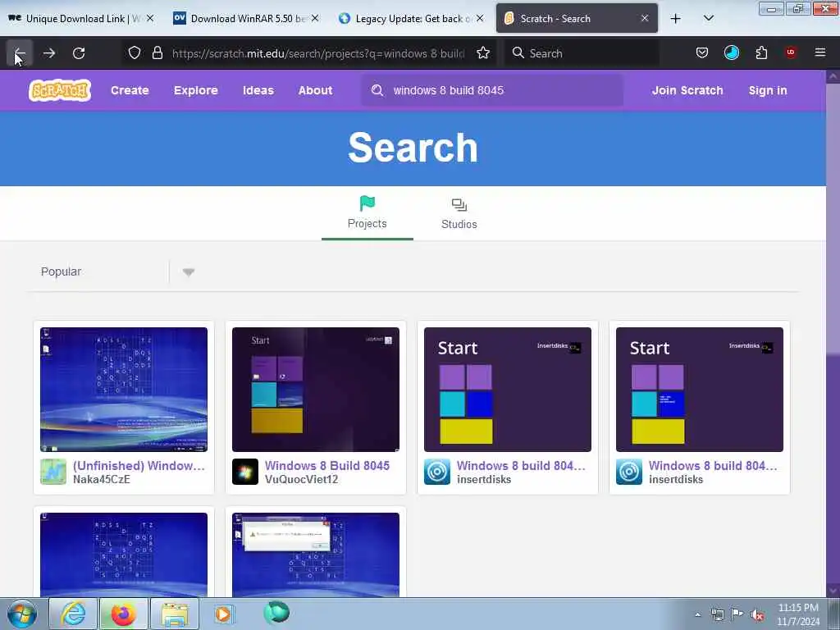Open Windows Explorer folder in taskbar
The height and width of the screenshot is (630, 840).
click(x=175, y=614)
